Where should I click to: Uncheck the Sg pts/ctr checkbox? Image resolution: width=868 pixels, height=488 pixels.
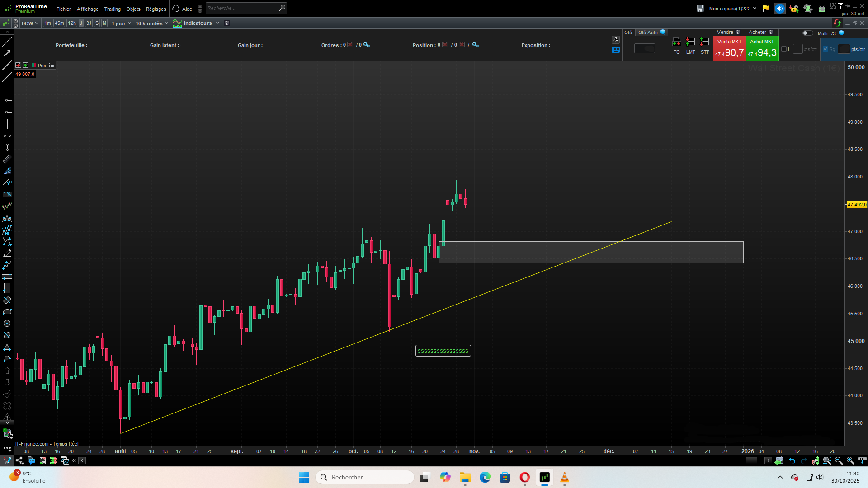(x=826, y=49)
